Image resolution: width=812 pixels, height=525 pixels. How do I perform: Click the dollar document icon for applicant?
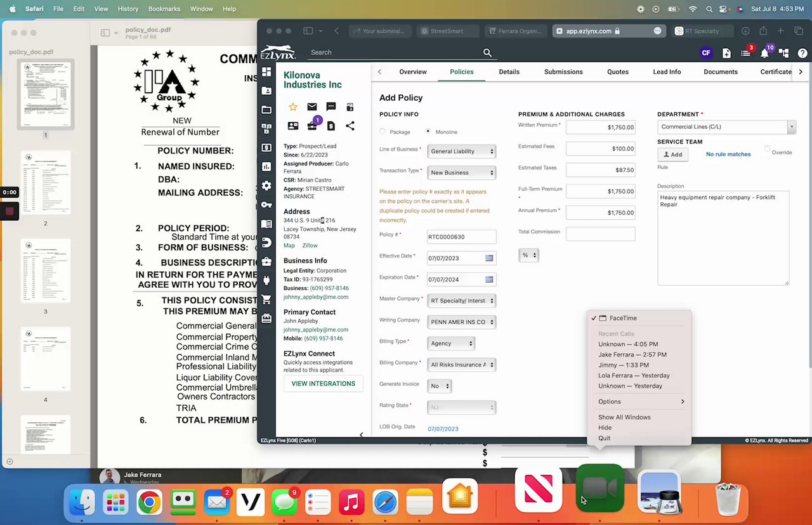331,126
